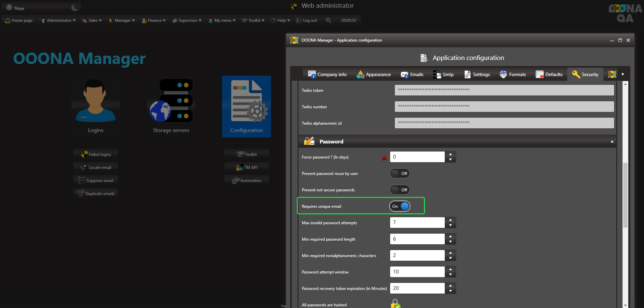Click the Min required password length field
Viewport: 644px width, 308px height.
(417, 239)
